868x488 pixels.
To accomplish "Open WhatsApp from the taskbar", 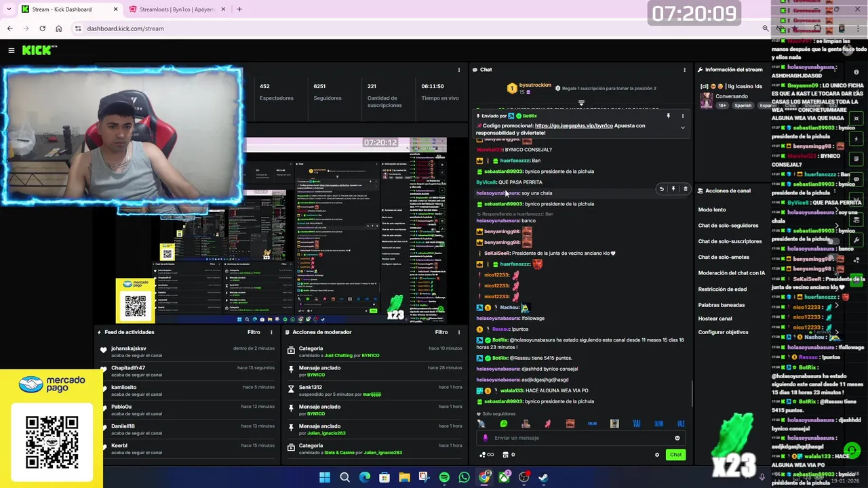I will [464, 477].
